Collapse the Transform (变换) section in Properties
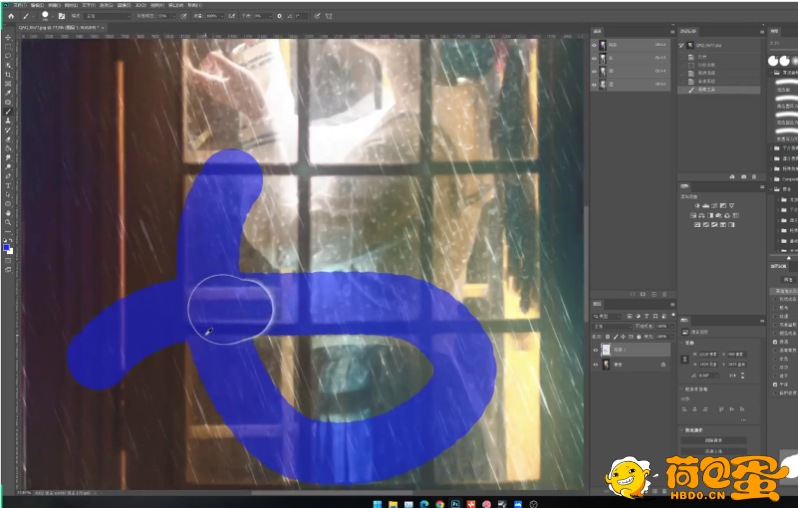Image resolution: width=798 pixels, height=508 pixels. [682, 343]
